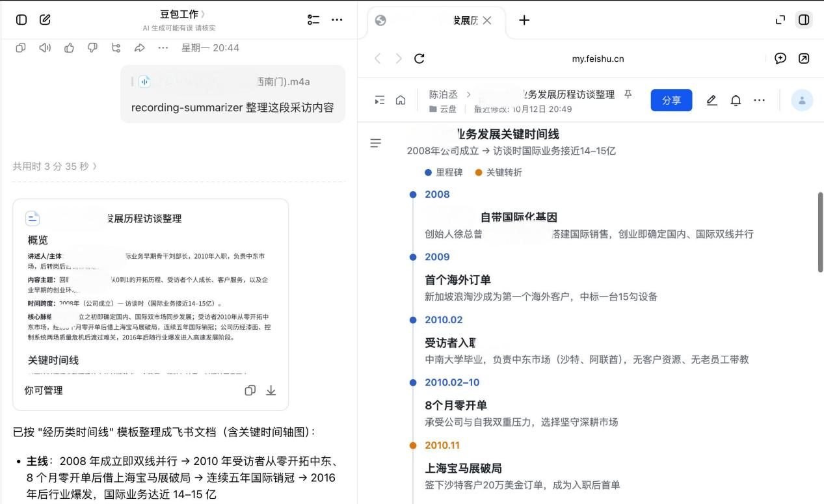Click the branch conversation icon
The width and height of the screenshot is (824, 504).
click(x=116, y=47)
